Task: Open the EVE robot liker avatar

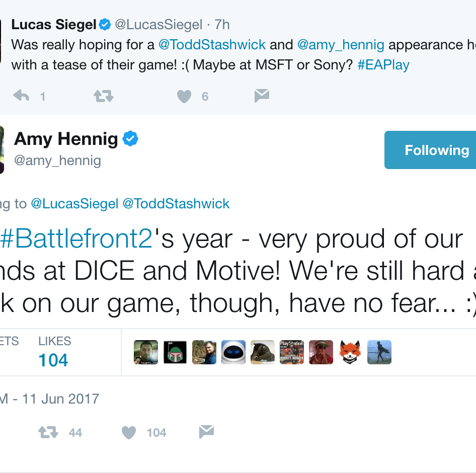Action: point(233,352)
